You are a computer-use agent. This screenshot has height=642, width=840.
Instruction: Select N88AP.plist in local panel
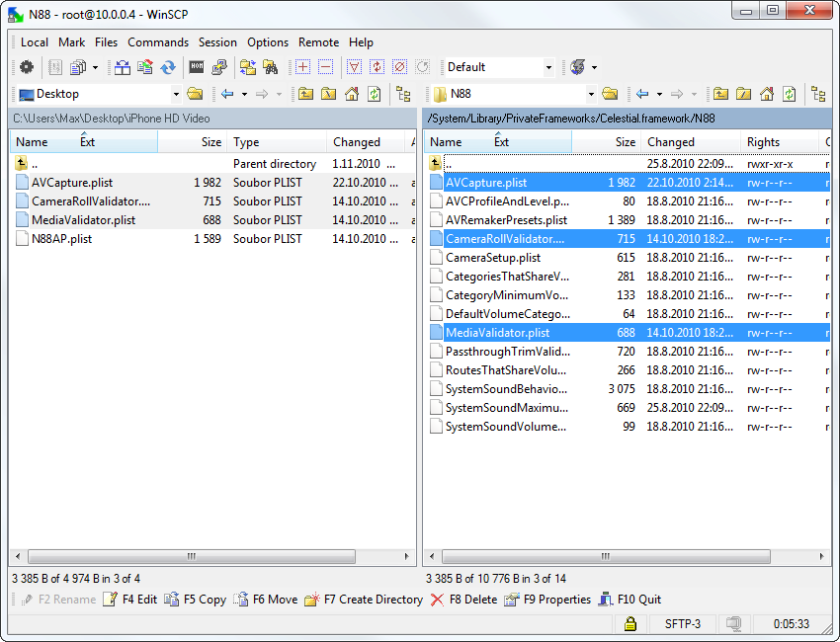(61, 239)
